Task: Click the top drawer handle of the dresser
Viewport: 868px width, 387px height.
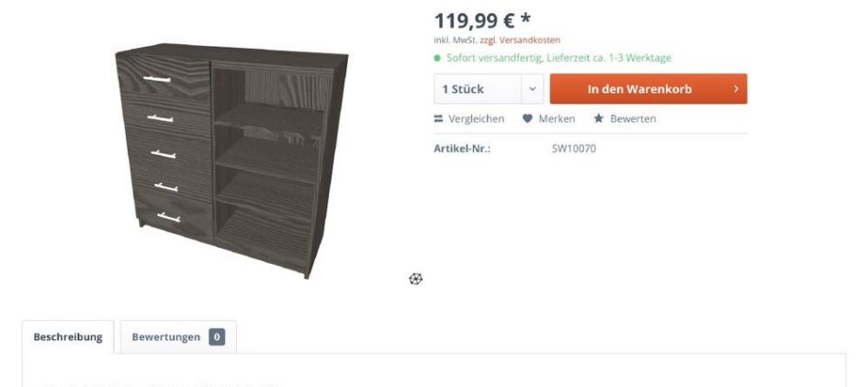Action: [x=157, y=80]
